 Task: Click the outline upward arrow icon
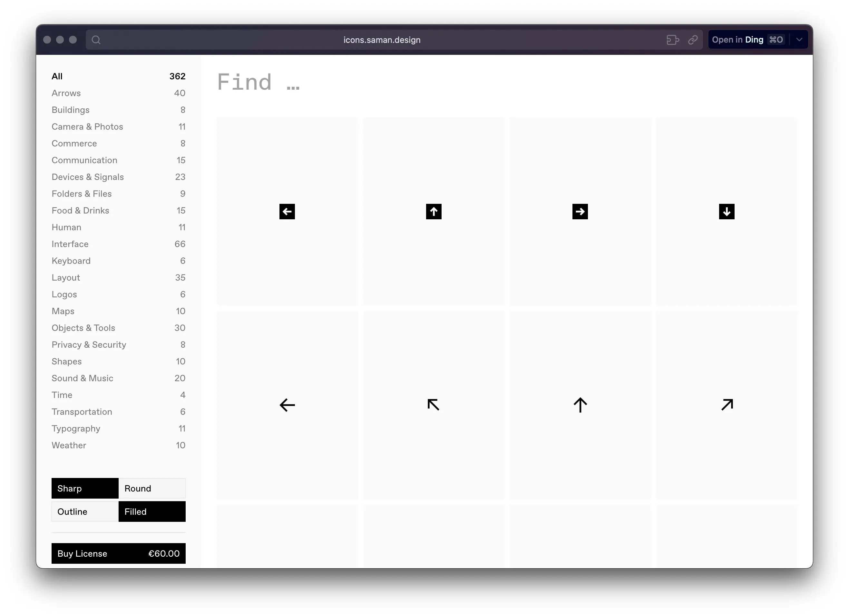click(x=580, y=404)
